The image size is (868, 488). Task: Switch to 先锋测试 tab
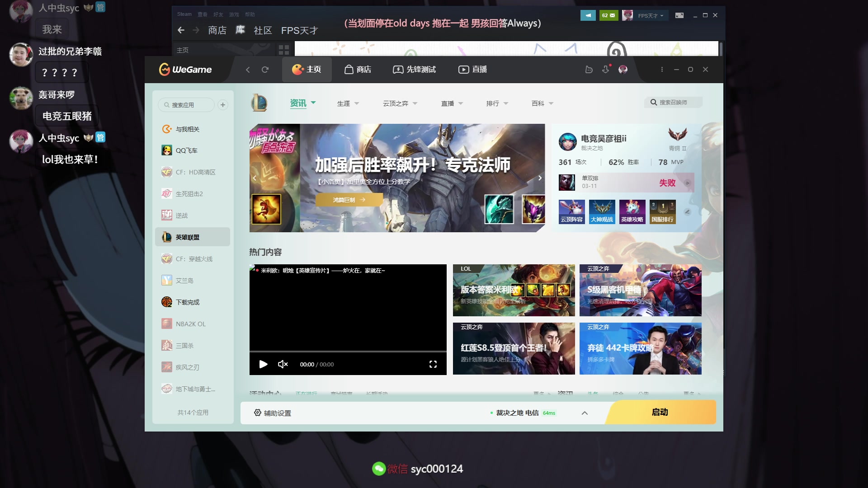tap(414, 70)
